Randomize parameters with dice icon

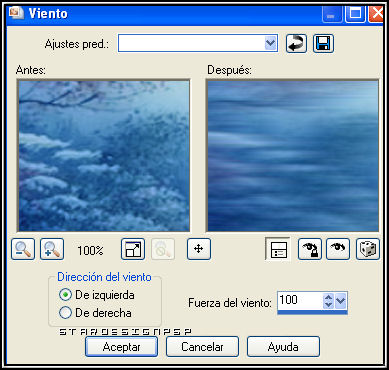tap(368, 249)
